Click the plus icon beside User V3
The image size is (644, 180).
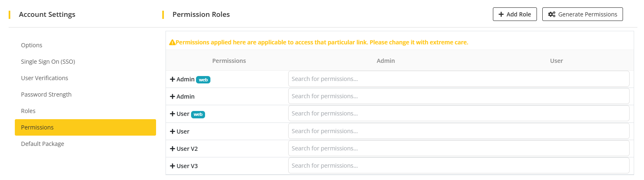[x=173, y=166]
